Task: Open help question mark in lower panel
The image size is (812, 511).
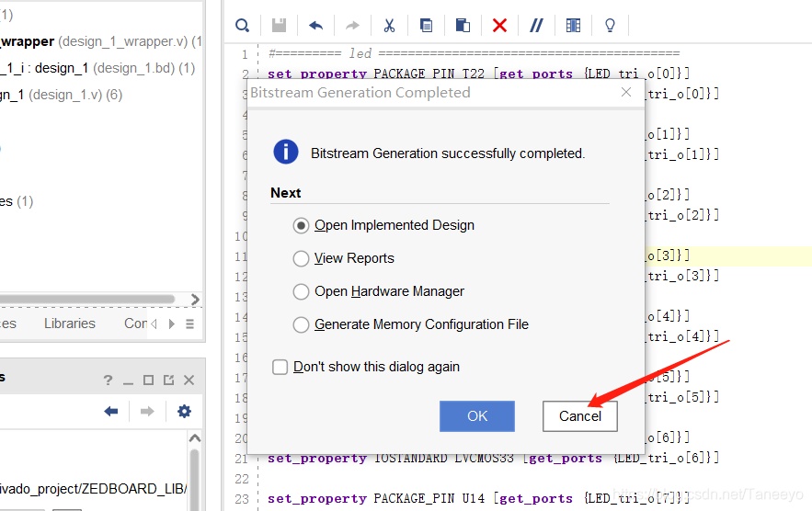Action: [108, 380]
